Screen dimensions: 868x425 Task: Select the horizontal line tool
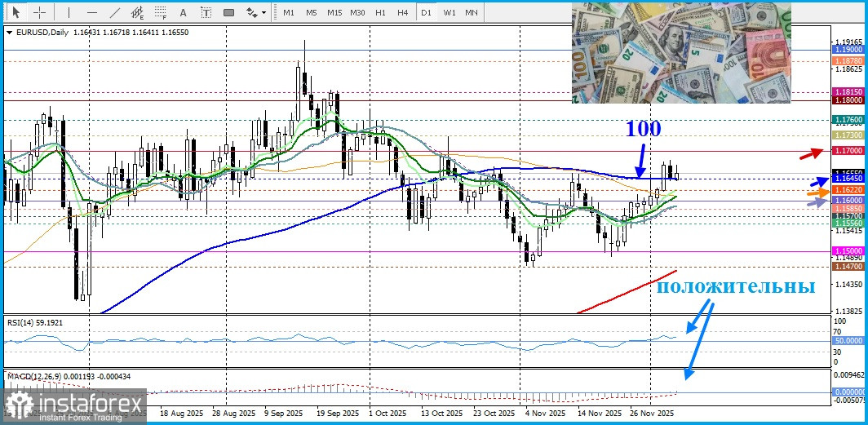(x=91, y=12)
